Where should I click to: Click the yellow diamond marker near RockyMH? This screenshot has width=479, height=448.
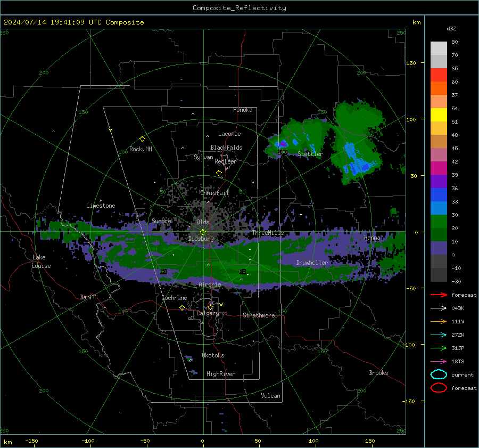(x=142, y=139)
